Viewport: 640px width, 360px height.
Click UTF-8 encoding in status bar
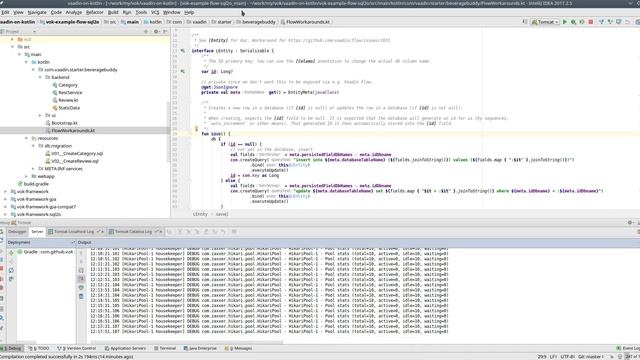click(x=567, y=357)
